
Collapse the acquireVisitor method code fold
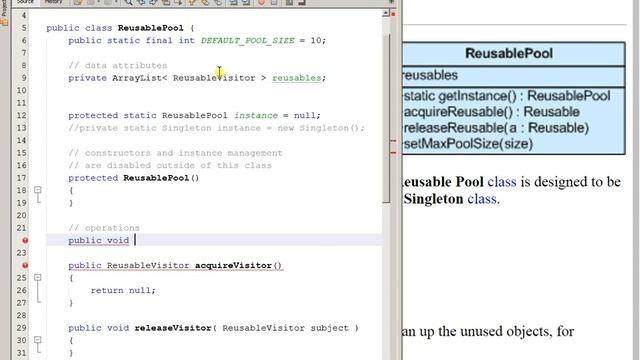[x=38, y=278]
